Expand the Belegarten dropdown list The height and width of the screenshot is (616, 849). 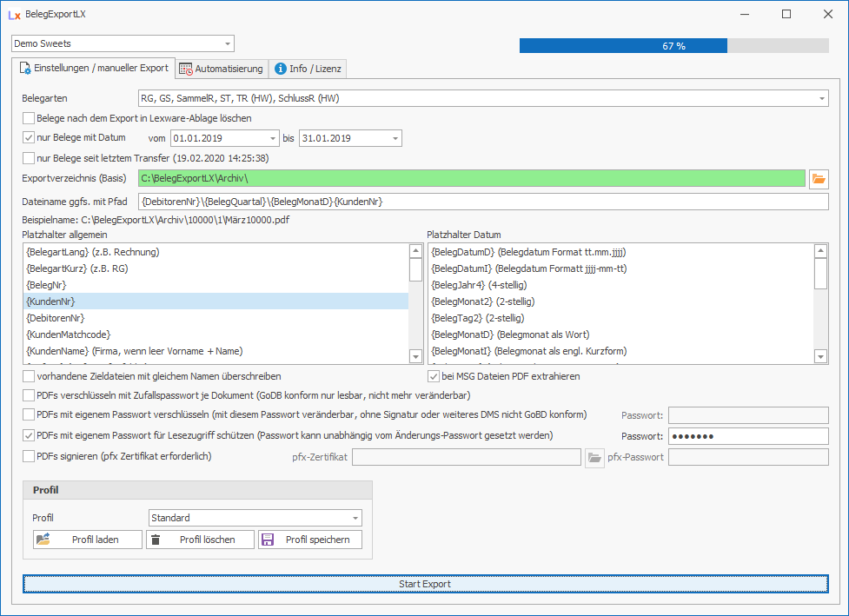click(821, 99)
